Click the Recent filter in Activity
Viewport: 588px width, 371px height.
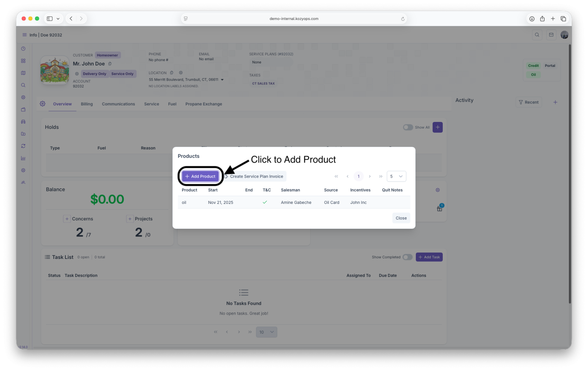click(x=528, y=102)
